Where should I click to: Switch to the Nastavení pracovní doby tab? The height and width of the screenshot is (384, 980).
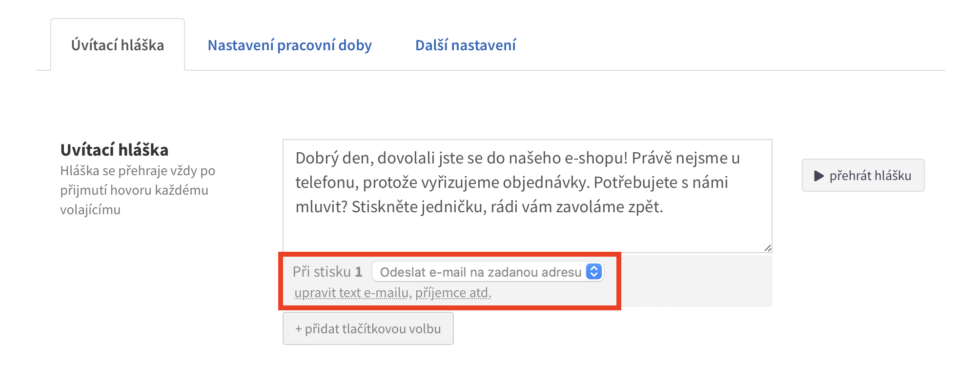[x=289, y=45]
